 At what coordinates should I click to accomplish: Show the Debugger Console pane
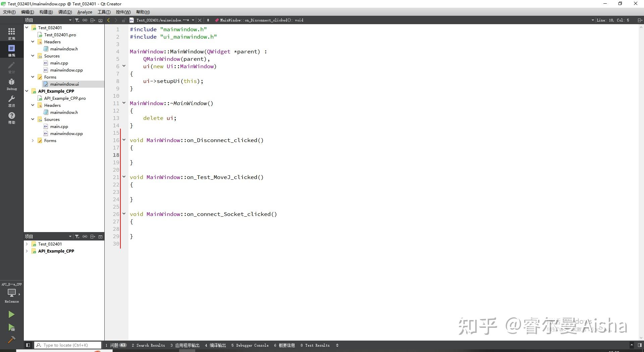pyautogui.click(x=250, y=345)
